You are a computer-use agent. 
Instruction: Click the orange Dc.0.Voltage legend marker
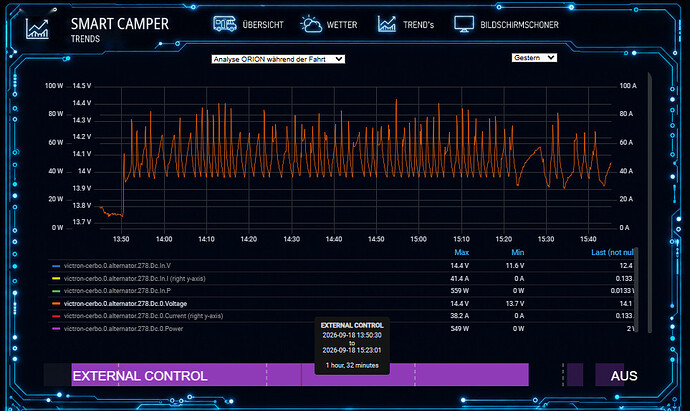(56, 304)
